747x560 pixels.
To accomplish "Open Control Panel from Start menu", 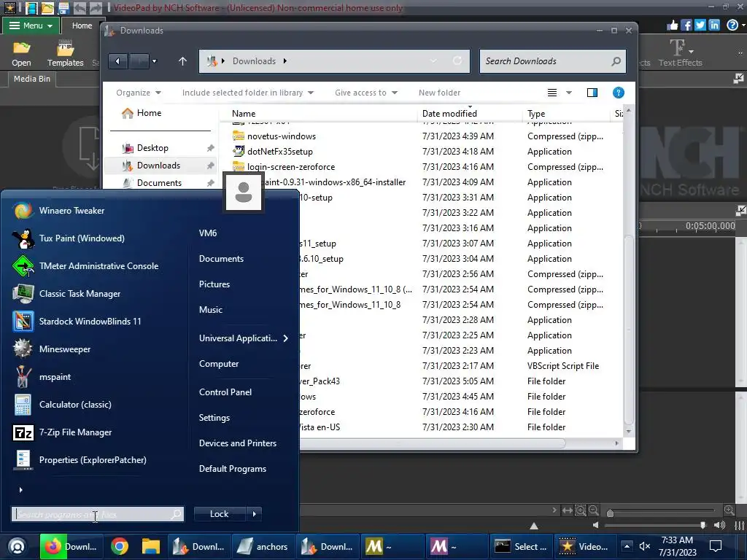I will 225,392.
